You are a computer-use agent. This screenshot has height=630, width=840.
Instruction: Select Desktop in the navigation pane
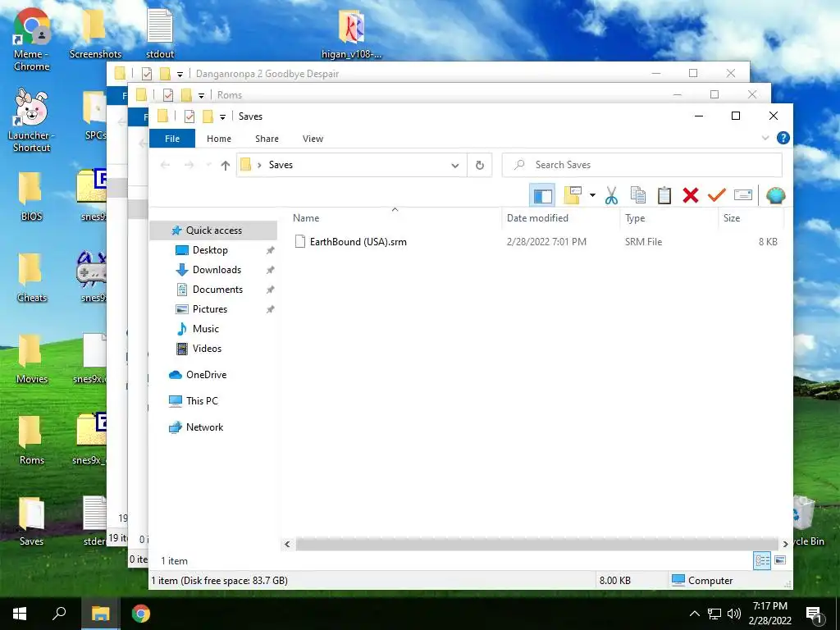tap(210, 250)
